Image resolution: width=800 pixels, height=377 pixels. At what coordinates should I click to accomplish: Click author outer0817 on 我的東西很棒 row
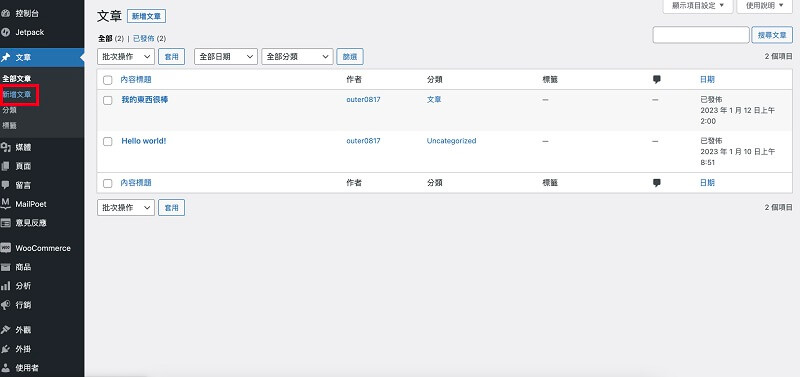pos(363,99)
